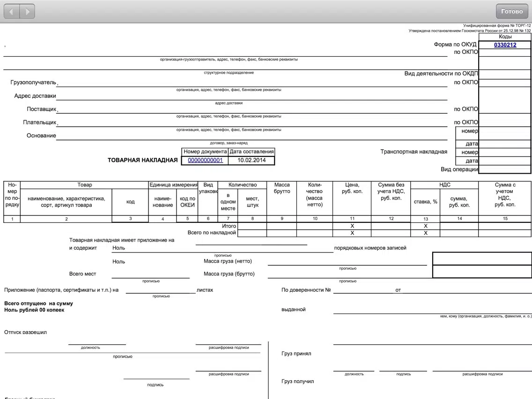Image resolution: width=532 pixels, height=399 pixels.
Task: Click the НДС column header
Action: coord(444,185)
